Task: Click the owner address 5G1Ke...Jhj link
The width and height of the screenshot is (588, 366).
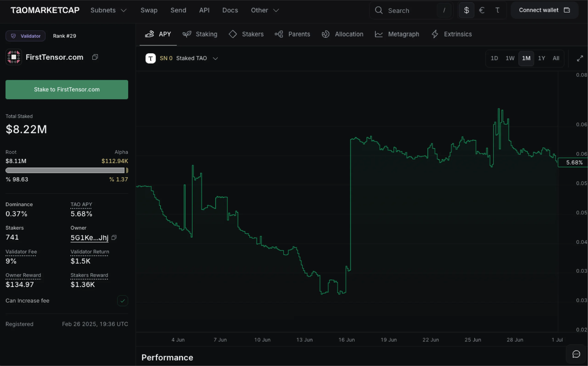Action: point(89,237)
